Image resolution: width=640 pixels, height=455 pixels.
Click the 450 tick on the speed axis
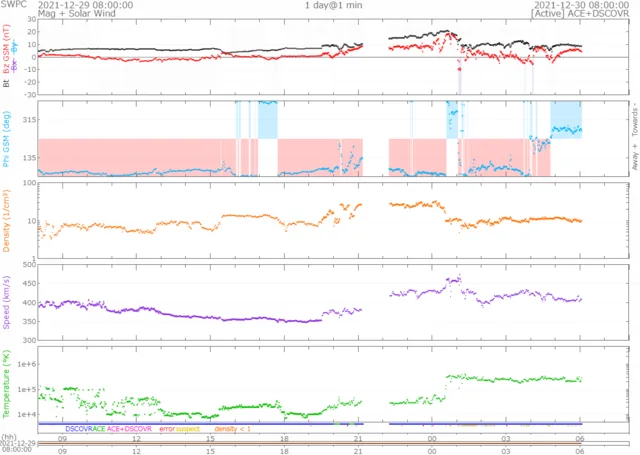(29, 284)
